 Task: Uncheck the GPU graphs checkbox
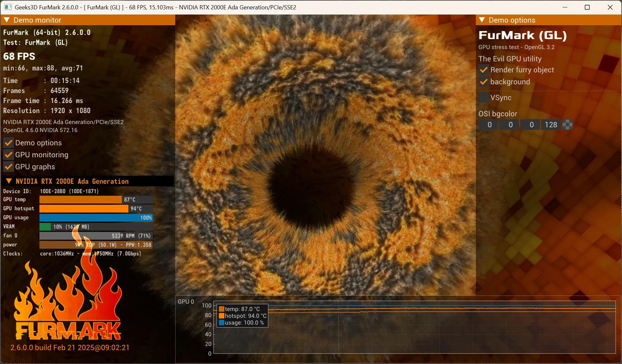coord(8,167)
